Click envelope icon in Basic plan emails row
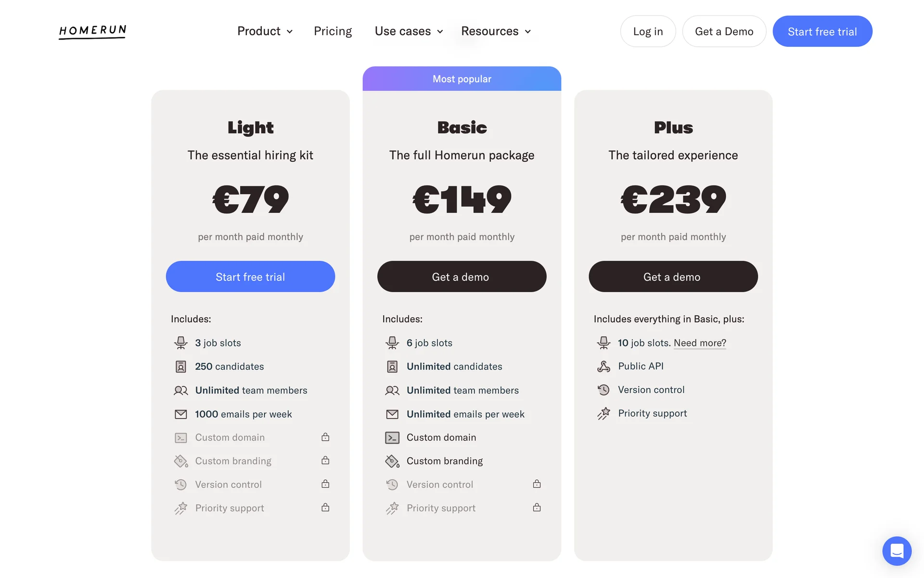 click(x=392, y=414)
